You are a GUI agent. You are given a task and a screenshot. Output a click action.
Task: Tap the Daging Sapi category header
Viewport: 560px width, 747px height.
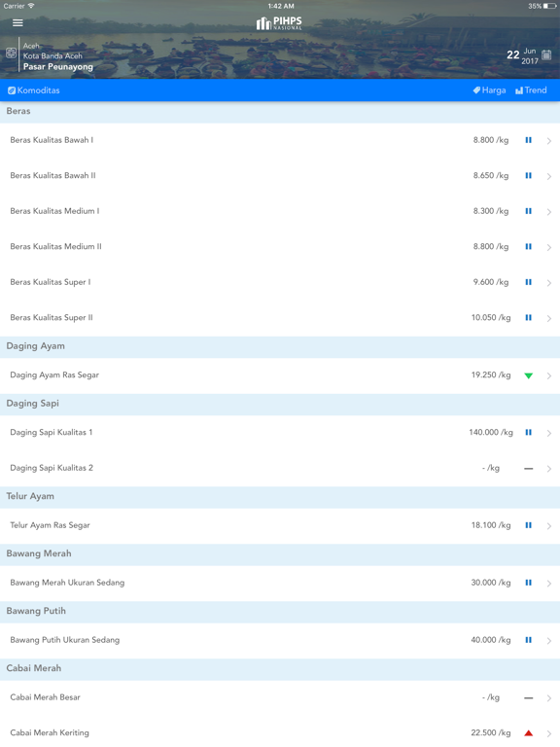[x=280, y=404]
